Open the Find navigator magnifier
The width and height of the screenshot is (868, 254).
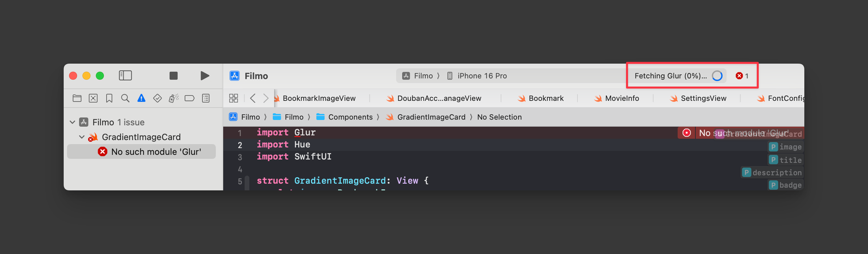point(125,98)
